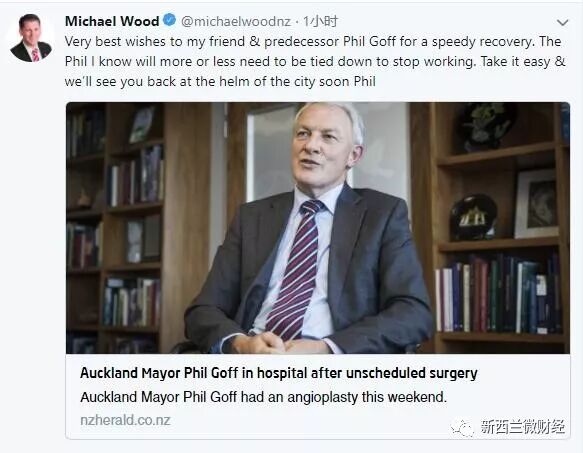Open the Michael Wood display name link
The height and width of the screenshot is (453, 583).
click(112, 21)
